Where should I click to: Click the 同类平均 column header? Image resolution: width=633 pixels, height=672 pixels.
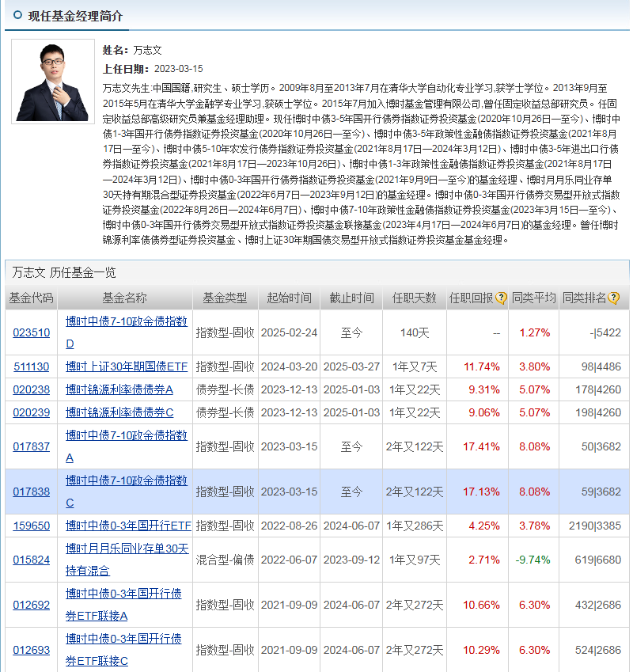pos(533,298)
